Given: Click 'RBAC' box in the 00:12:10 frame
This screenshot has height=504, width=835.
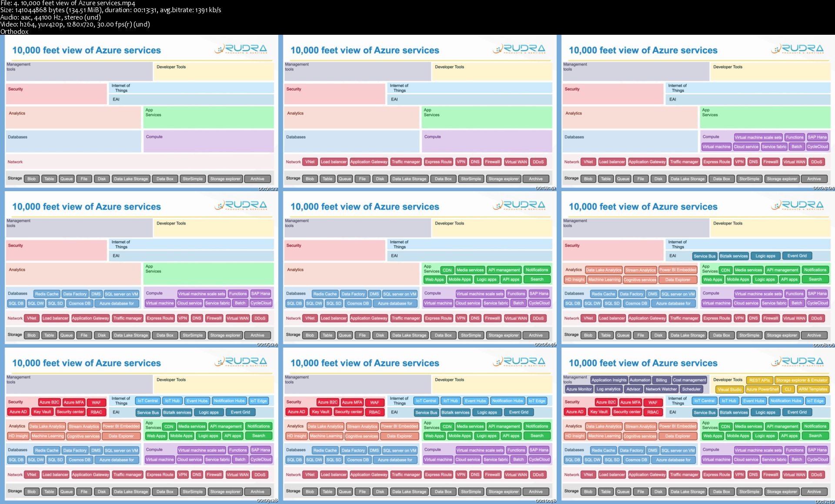Looking at the screenshot, I should tap(653, 412).
